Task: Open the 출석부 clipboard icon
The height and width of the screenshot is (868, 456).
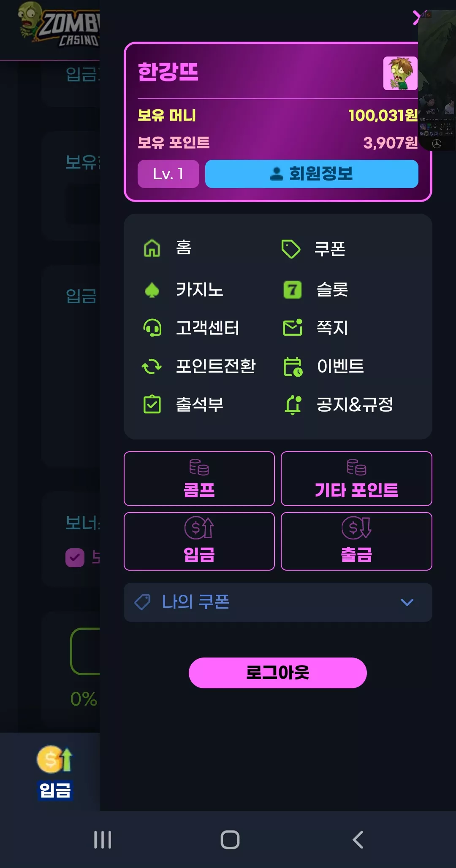Action: tap(152, 404)
